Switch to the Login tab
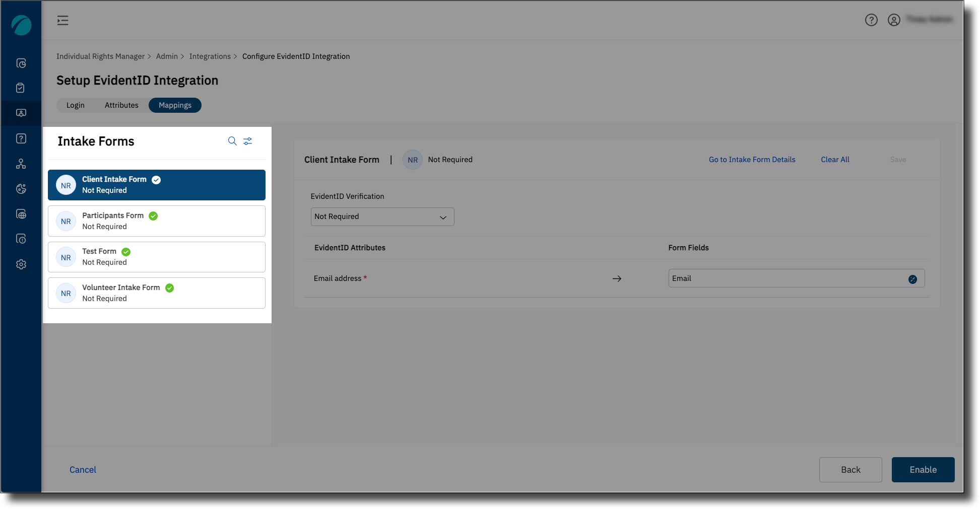The height and width of the screenshot is (509, 980). coord(75,105)
